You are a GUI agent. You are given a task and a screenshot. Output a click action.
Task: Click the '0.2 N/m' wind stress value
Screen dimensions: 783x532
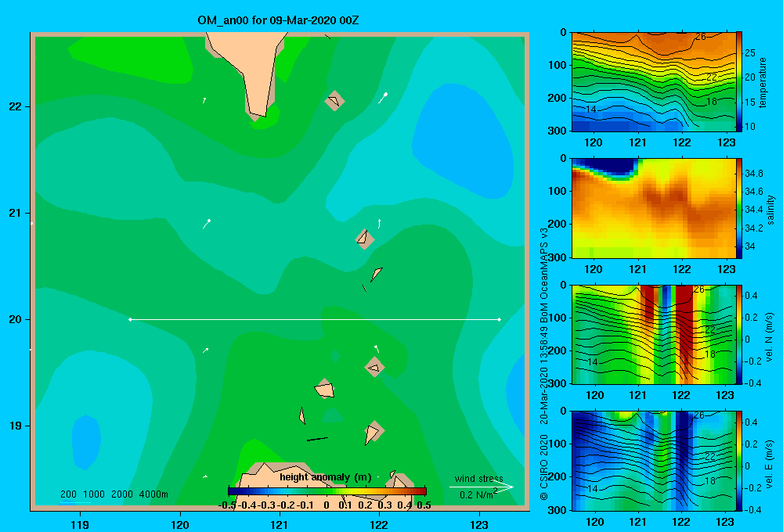coord(477,495)
